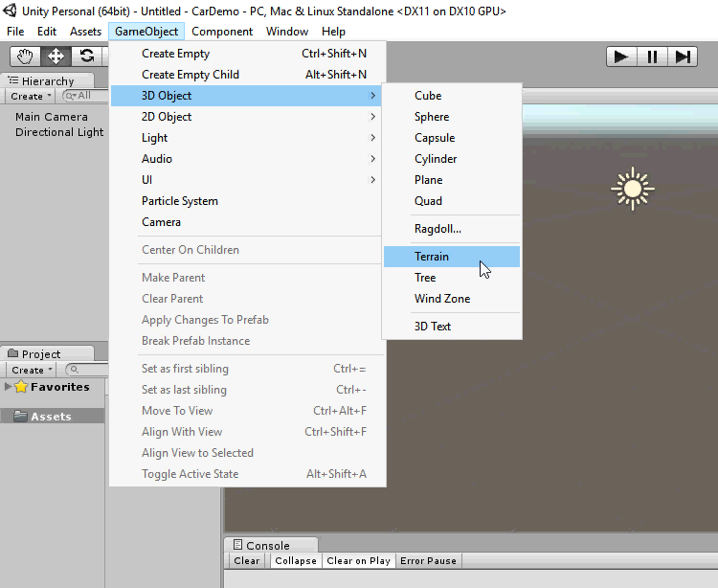This screenshot has height=588, width=718.
Task: Close the GameObject menu
Action: (x=146, y=32)
